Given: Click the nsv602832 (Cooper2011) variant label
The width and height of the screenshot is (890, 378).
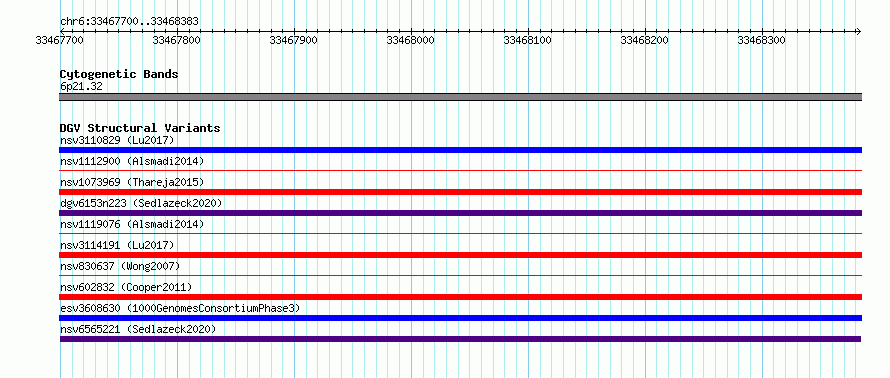Looking at the screenshot, I should point(126,287).
